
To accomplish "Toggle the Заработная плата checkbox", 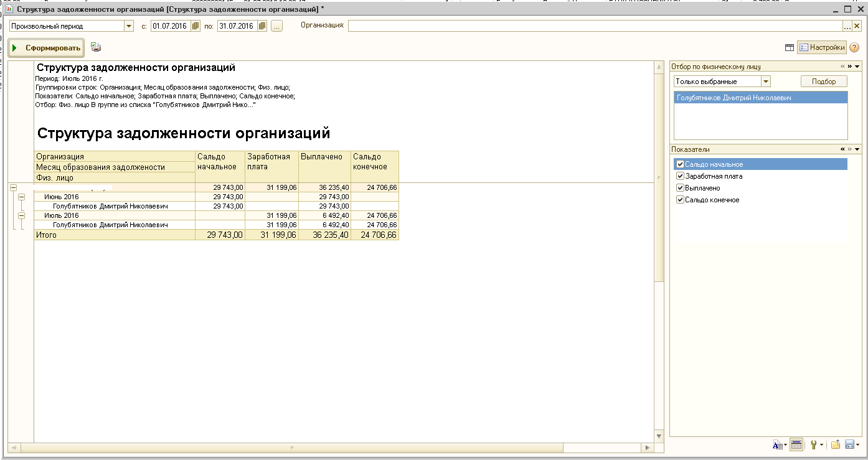I will point(680,176).
